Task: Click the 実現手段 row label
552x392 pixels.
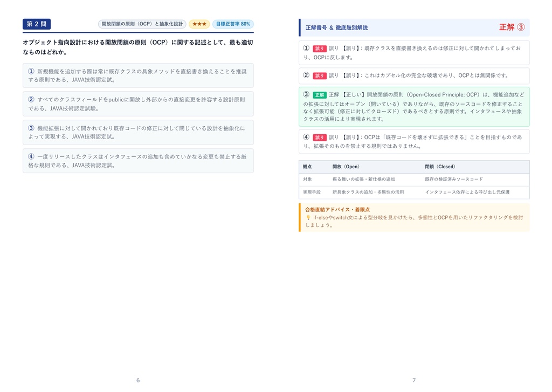Action: point(312,192)
